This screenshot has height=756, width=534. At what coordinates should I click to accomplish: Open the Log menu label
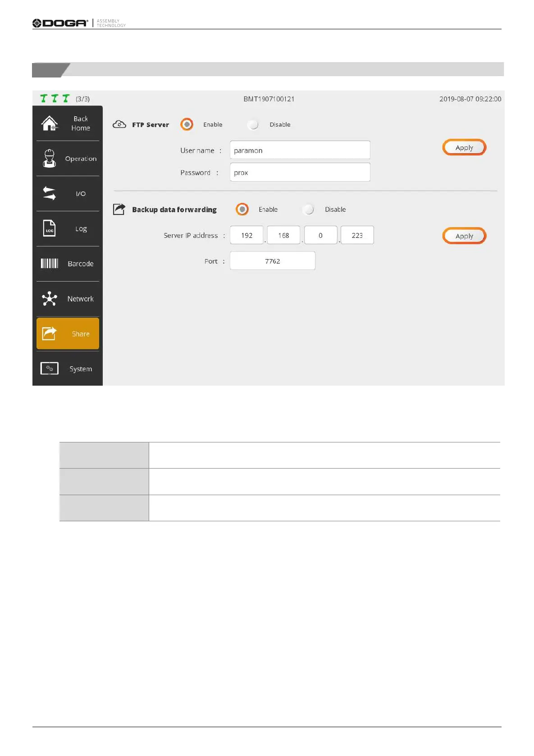(81, 229)
